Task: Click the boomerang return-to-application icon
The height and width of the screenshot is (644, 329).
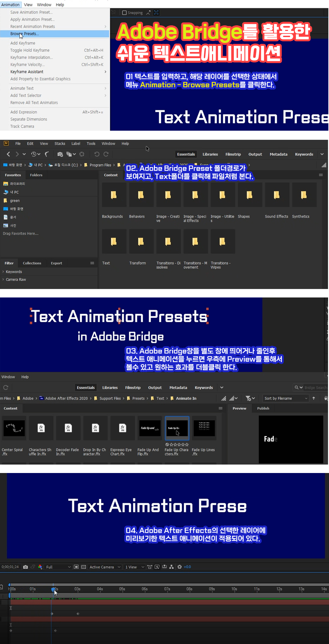Action: point(47,154)
